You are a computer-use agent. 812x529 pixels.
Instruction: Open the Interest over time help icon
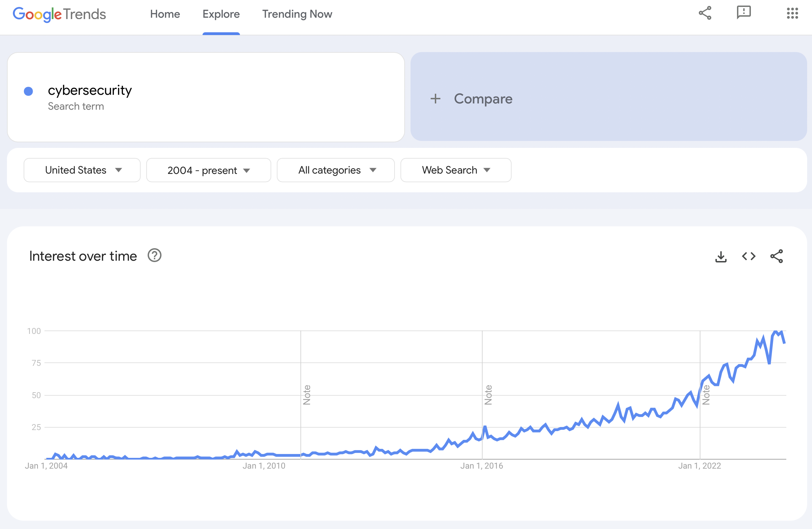155,255
